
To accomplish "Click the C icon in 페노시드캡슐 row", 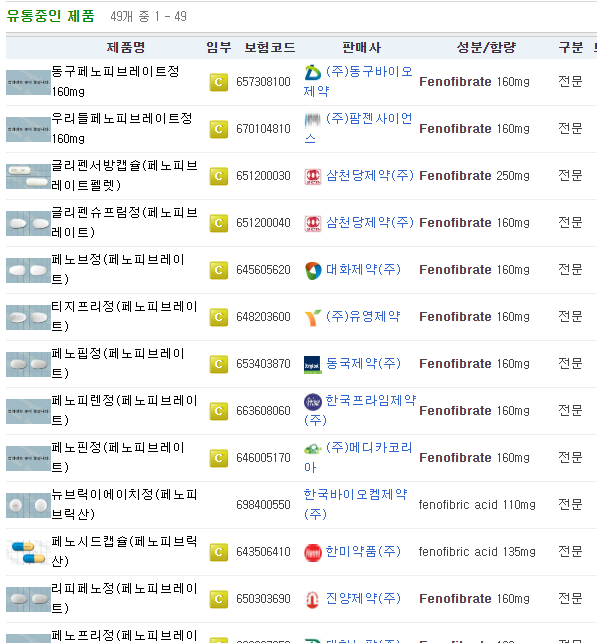I will click(219, 552).
